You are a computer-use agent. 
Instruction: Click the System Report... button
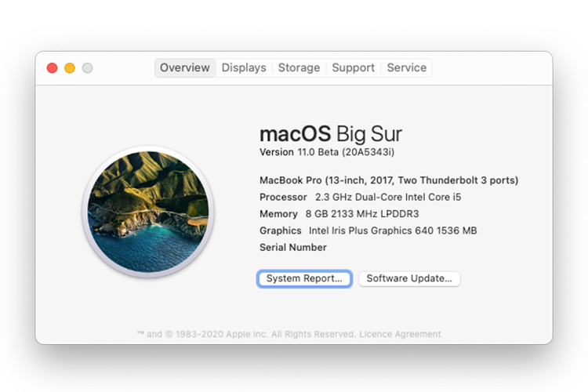tap(304, 279)
